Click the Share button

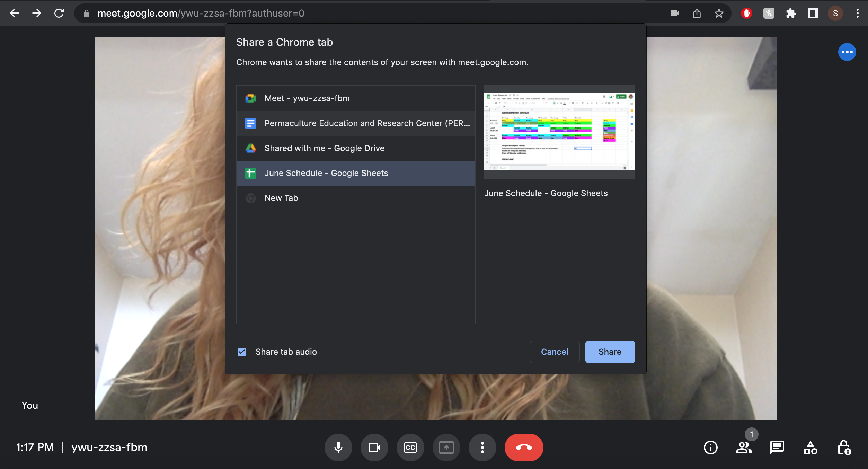[610, 352]
